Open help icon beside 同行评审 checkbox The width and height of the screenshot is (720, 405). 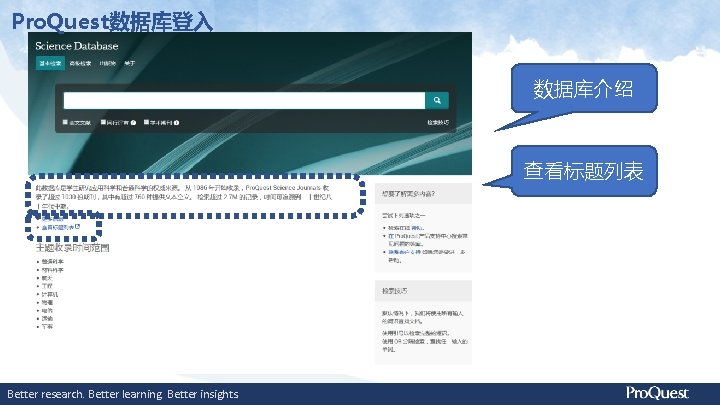tap(133, 123)
